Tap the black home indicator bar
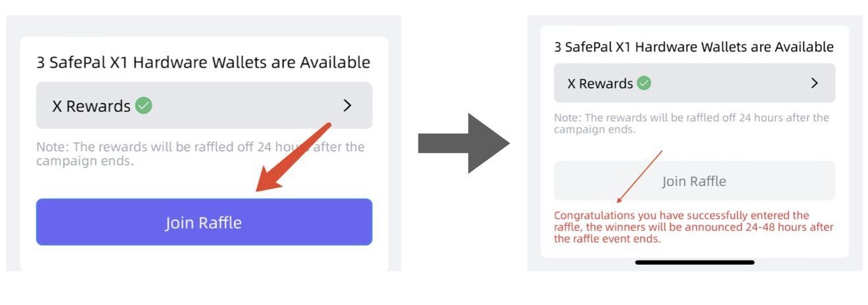Viewport: 868px width, 305px height. 695,262
